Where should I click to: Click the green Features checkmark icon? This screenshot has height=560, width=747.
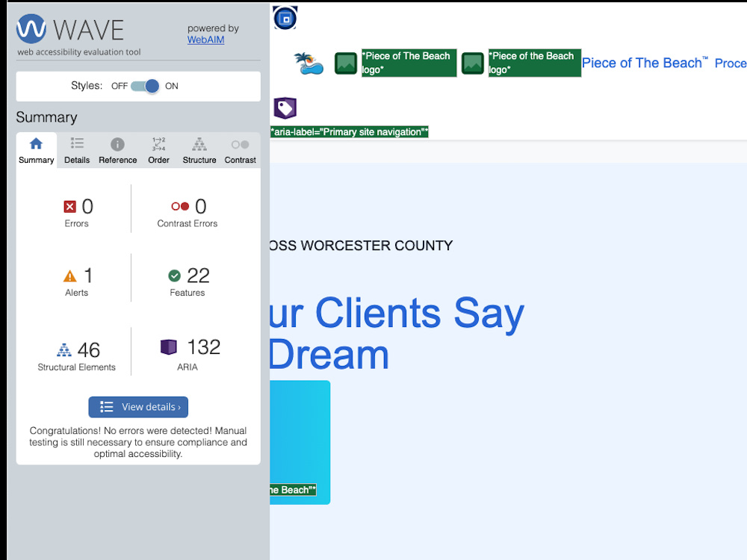click(x=174, y=276)
